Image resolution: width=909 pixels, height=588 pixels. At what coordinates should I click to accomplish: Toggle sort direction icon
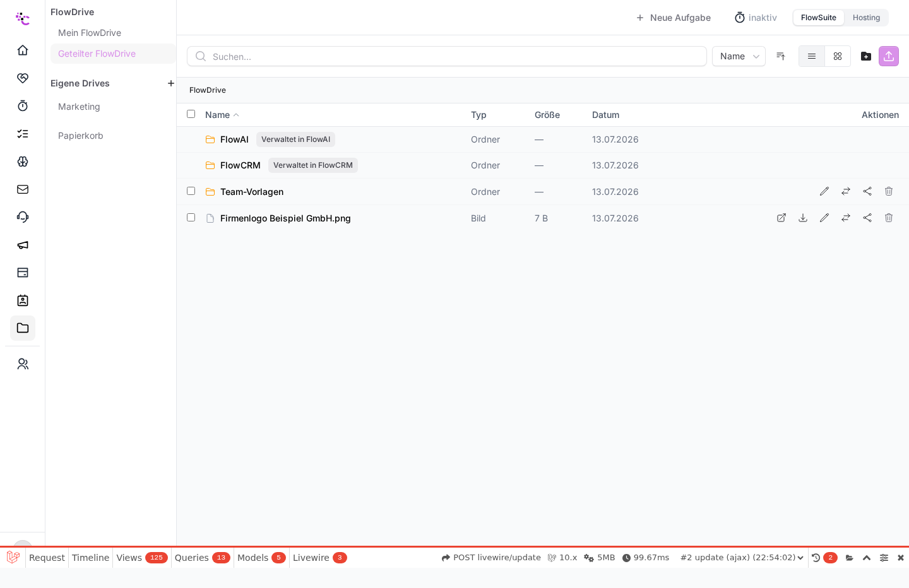[x=780, y=56]
